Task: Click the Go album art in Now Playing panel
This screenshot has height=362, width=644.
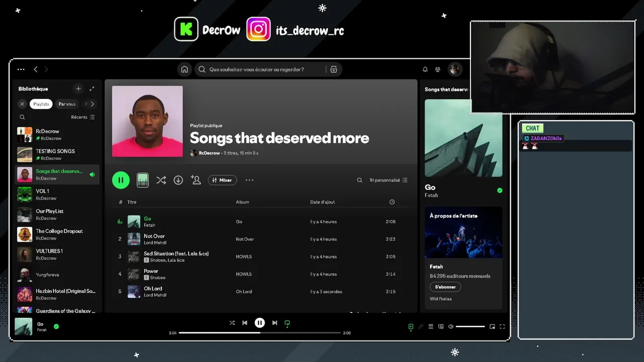Action: pos(463,138)
